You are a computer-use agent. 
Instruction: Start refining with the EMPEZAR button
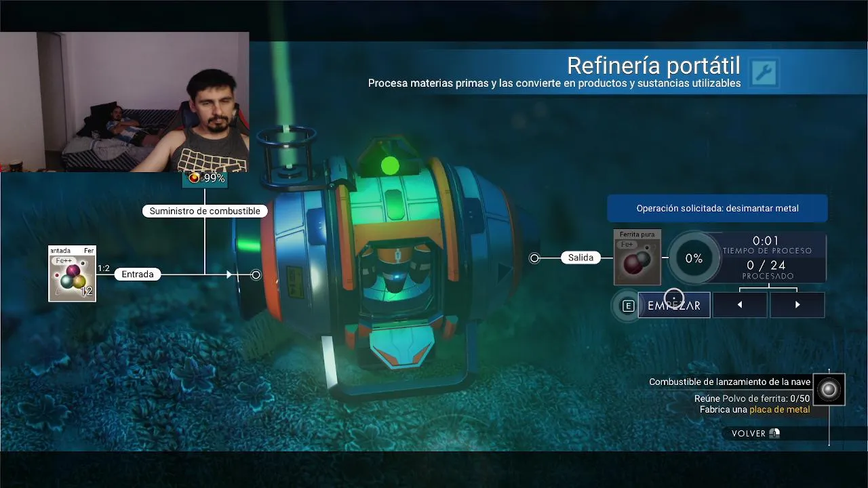click(674, 305)
